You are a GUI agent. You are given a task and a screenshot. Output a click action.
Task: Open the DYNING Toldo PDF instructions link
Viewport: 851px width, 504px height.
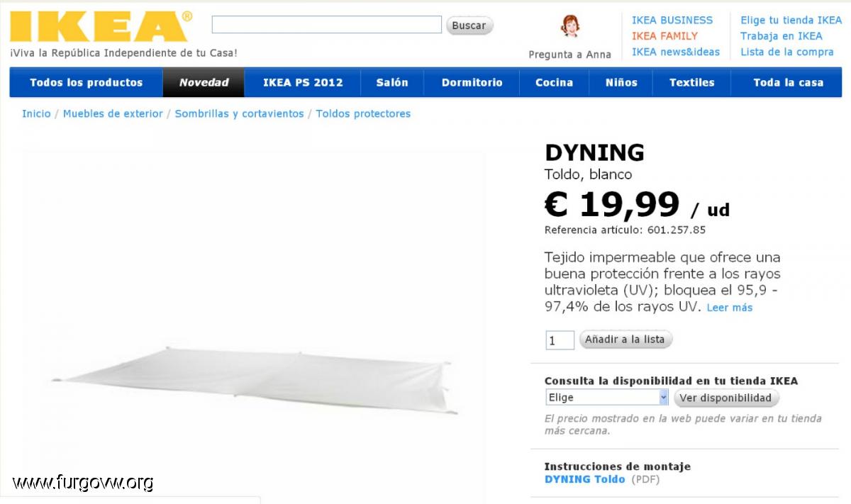[x=585, y=479]
